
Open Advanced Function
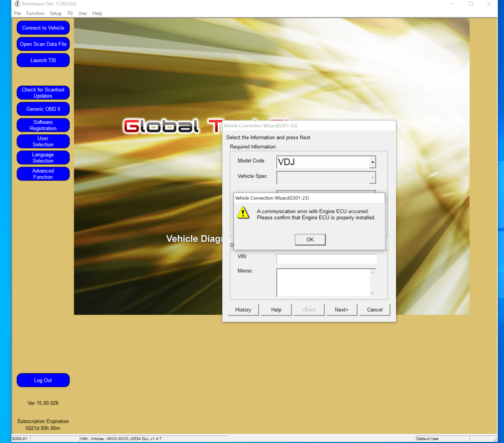[x=43, y=174]
